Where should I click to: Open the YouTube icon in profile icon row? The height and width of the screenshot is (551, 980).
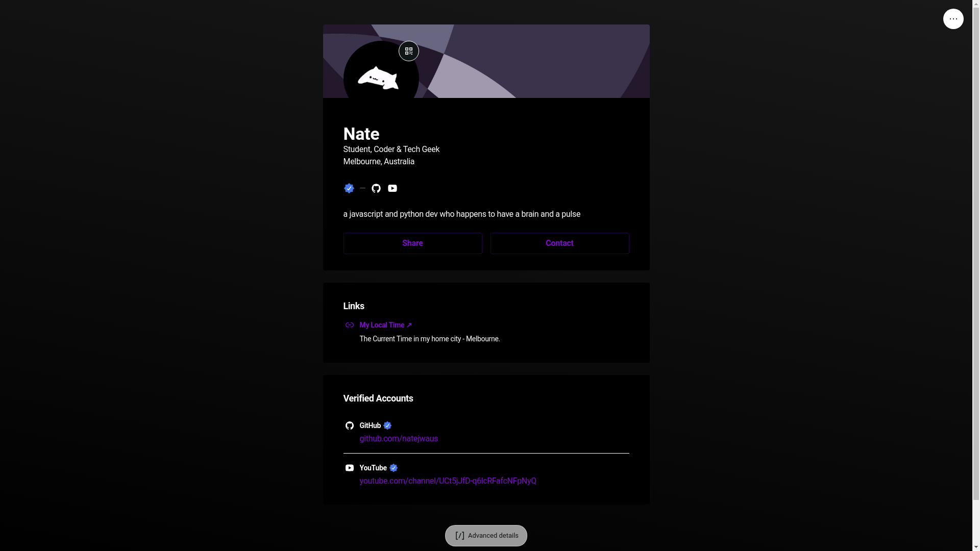[x=393, y=188]
